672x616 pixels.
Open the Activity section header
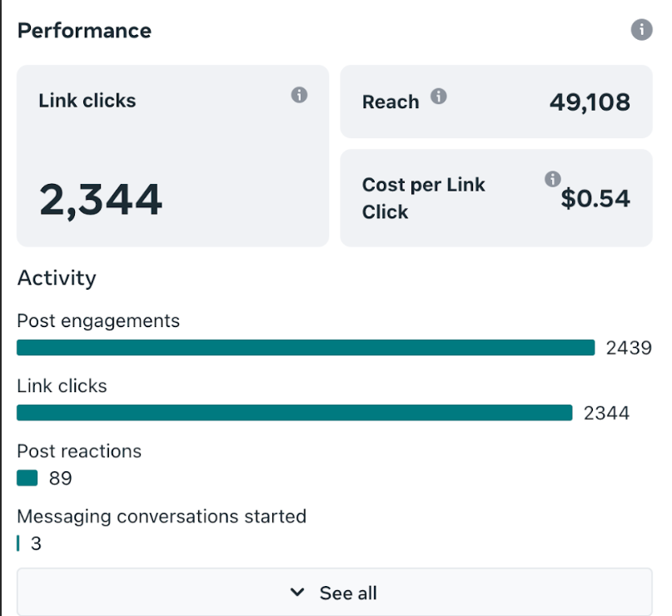point(57,278)
